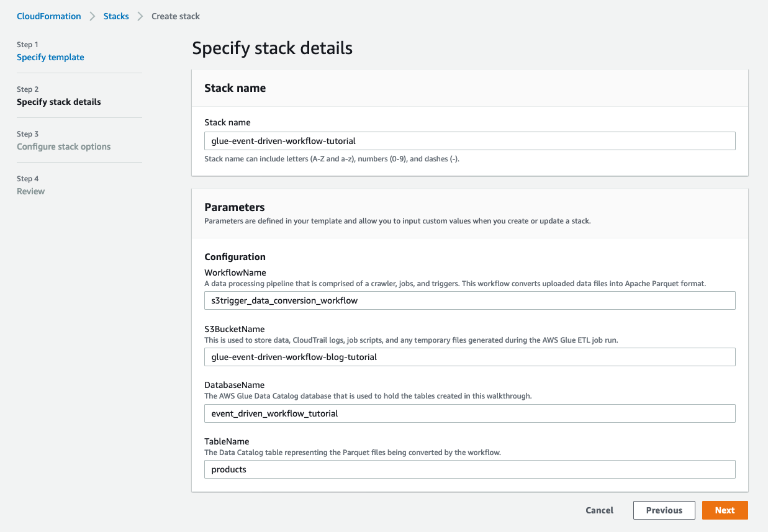Click 'Configure stack options' step label

click(63, 147)
